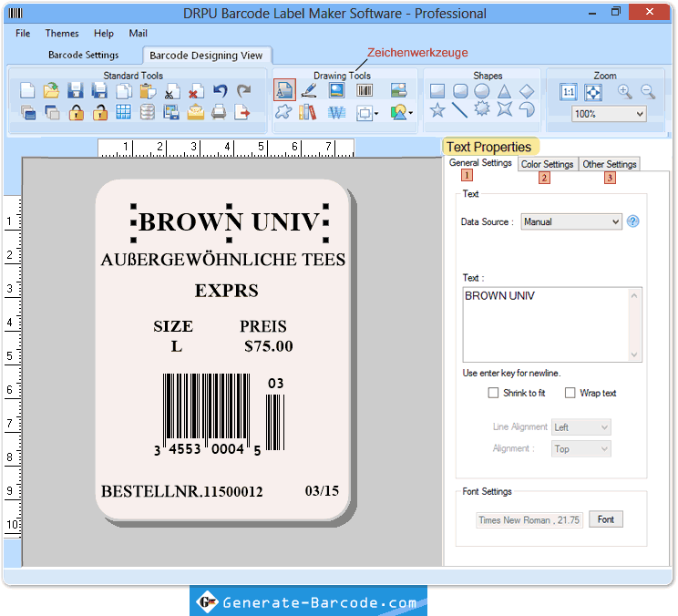Draw a pie arc shape
Viewport: 678px width, 616px height.
527,109
